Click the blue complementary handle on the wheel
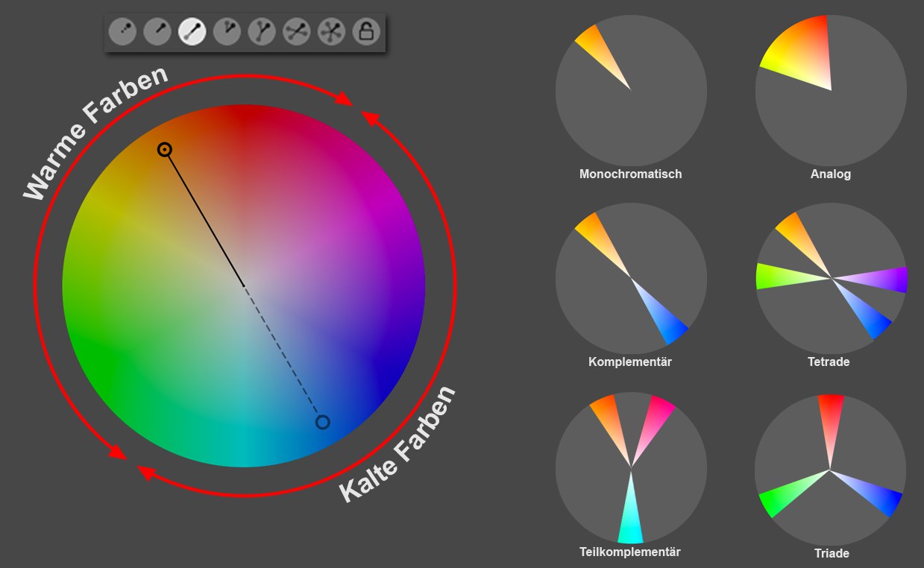 click(322, 423)
